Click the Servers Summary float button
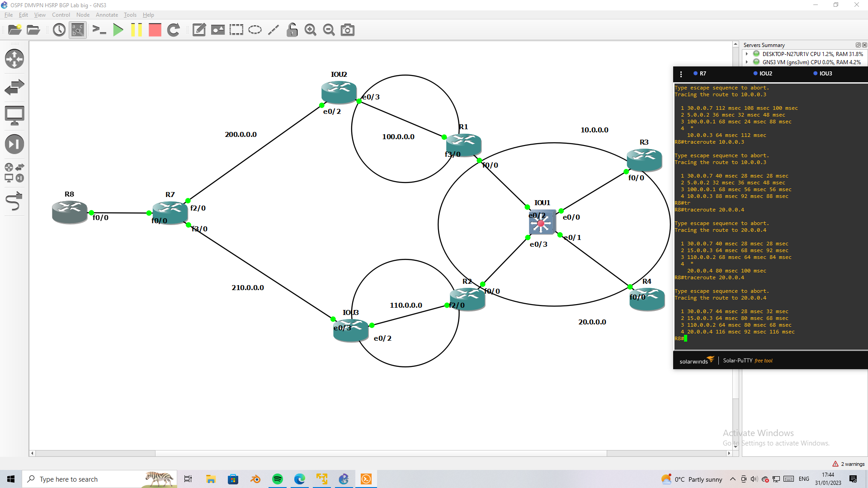868x488 pixels. (858, 45)
